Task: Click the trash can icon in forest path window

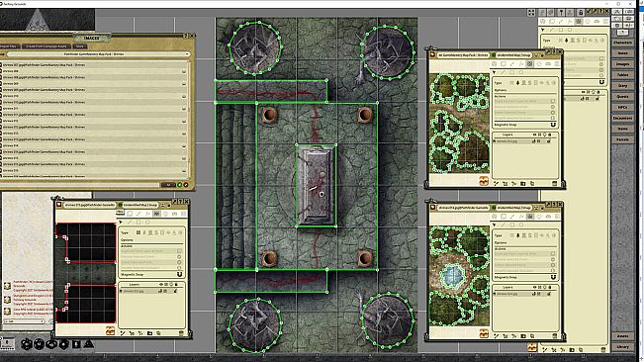Action: click(x=554, y=183)
